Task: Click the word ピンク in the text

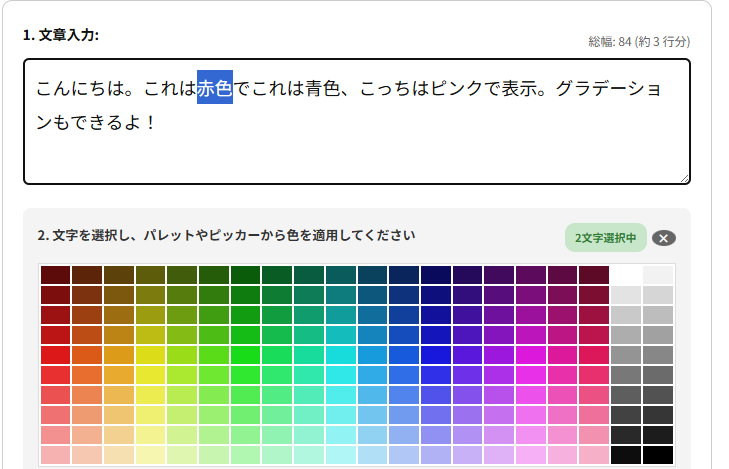Action: click(x=457, y=87)
